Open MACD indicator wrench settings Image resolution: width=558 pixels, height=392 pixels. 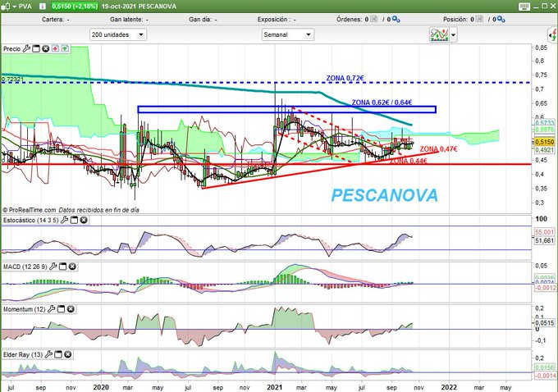(x=53, y=267)
